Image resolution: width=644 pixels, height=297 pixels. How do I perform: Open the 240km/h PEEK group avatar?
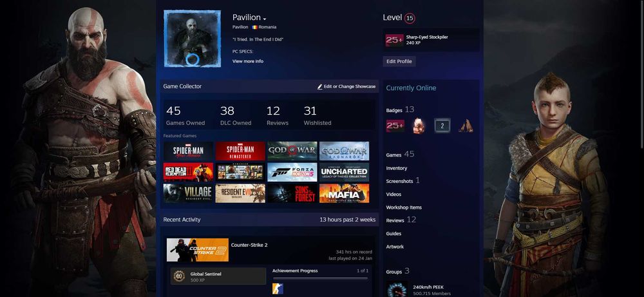pos(397,289)
